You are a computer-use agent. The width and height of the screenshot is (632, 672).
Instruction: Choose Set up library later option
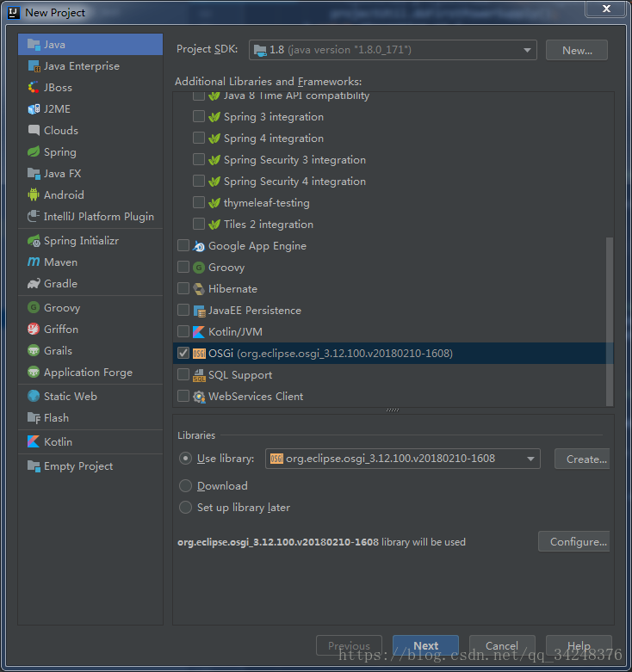185,508
